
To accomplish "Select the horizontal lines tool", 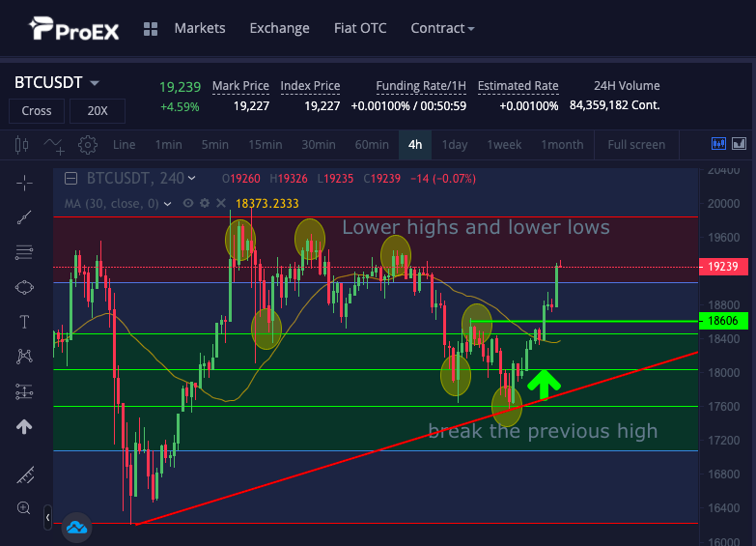I will 24,252.
